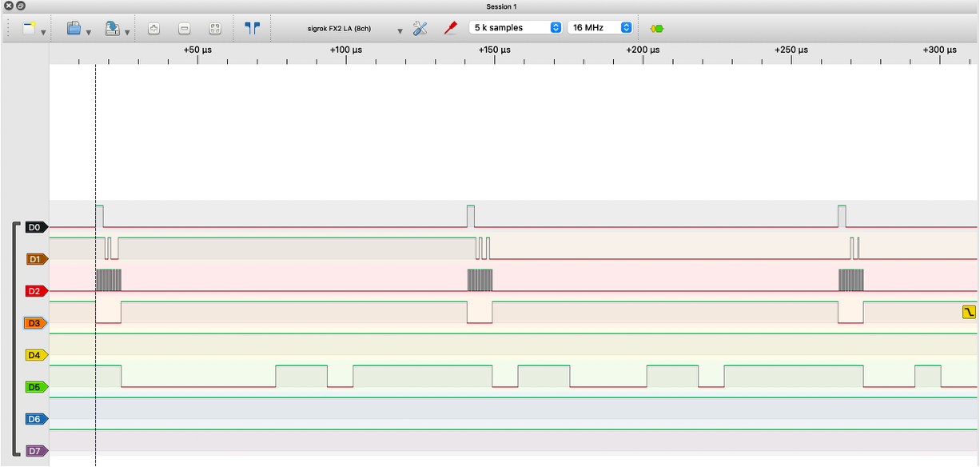Screen dimensions: 980x467
Task: Click the zoom-to-fit icon
Action: click(x=215, y=28)
